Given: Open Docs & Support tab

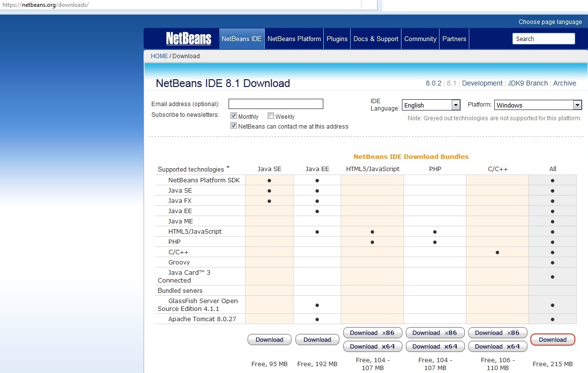Looking at the screenshot, I should tap(376, 39).
